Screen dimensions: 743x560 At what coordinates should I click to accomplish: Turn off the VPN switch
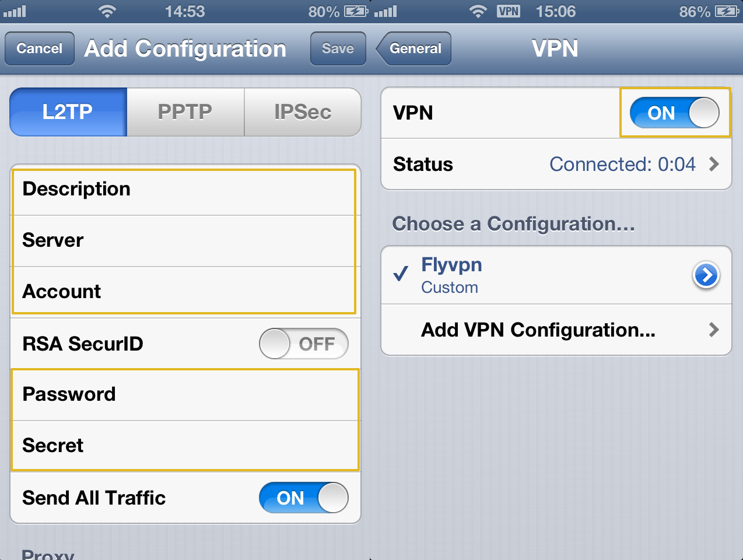pos(674,113)
